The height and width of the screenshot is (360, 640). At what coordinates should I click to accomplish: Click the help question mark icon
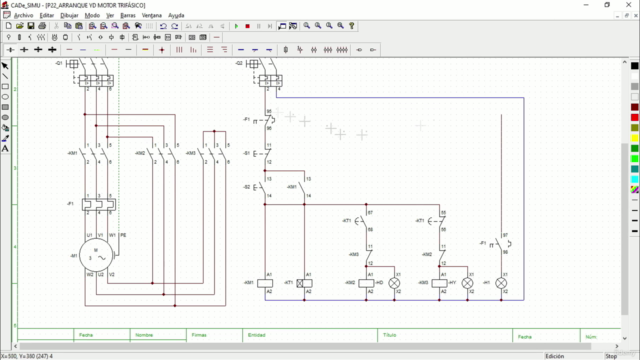(x=352, y=26)
